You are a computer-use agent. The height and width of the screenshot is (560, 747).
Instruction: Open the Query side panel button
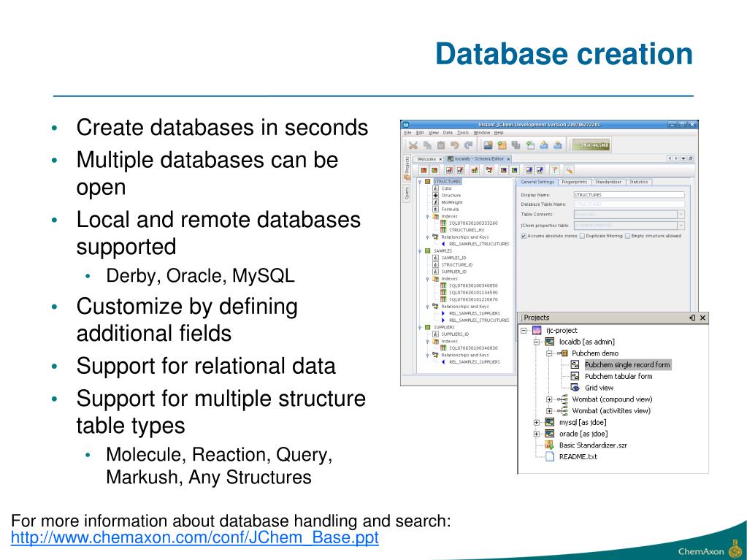(x=407, y=192)
